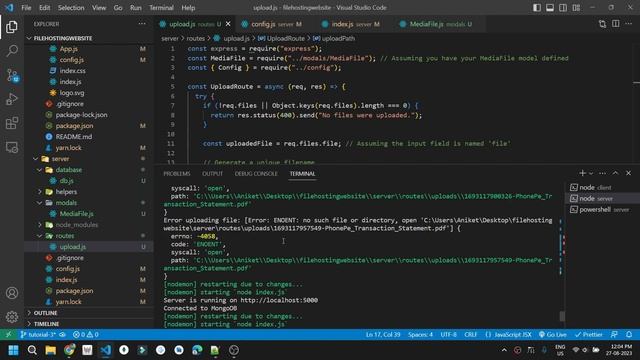
Task: Open logo.svg in the explorer
Action: coord(89,93)
